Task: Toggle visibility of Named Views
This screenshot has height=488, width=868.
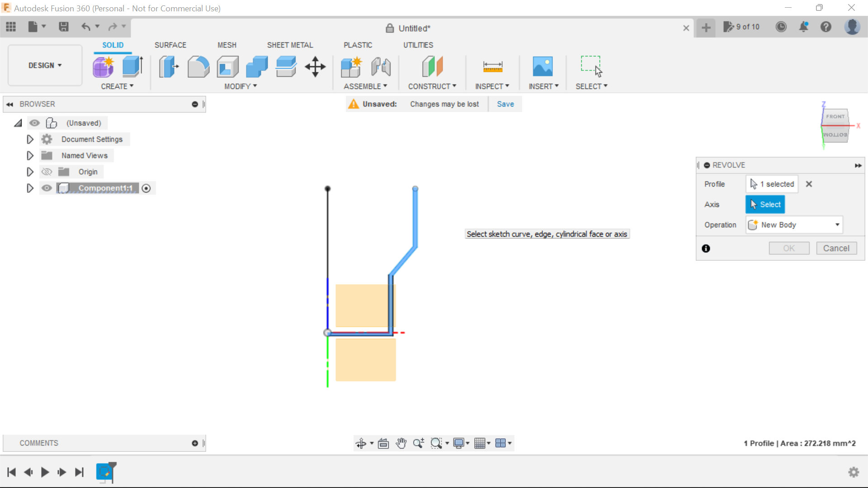Action: pyautogui.click(x=46, y=155)
